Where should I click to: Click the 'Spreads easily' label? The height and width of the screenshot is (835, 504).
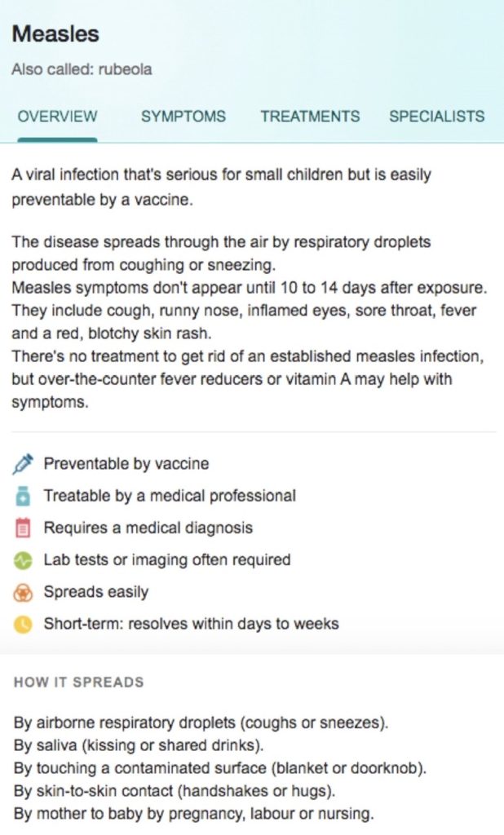coord(96,592)
